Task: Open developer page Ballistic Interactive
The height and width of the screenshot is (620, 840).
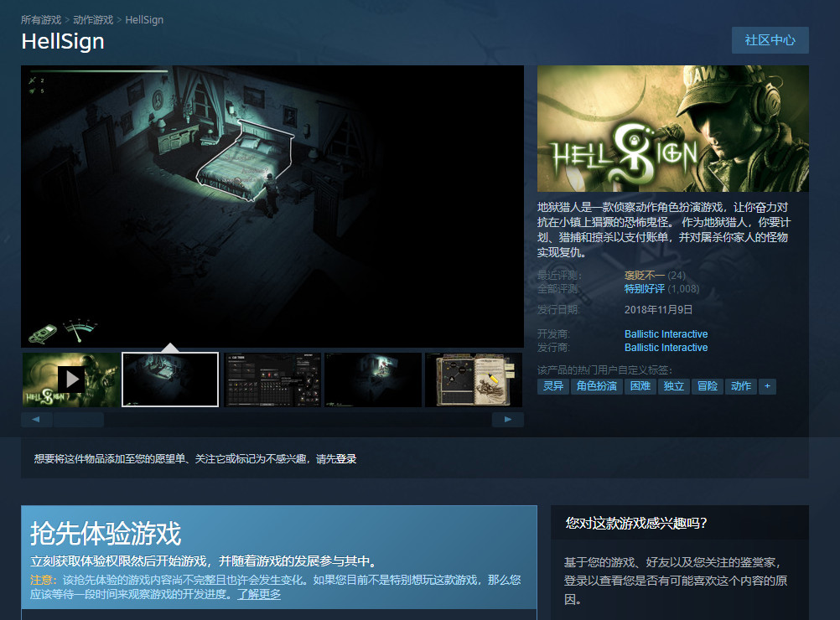Action: click(666, 333)
